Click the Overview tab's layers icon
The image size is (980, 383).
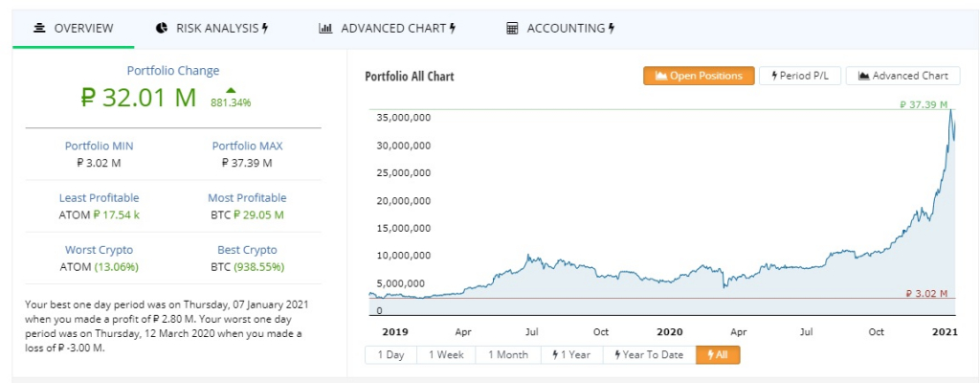pyautogui.click(x=39, y=29)
